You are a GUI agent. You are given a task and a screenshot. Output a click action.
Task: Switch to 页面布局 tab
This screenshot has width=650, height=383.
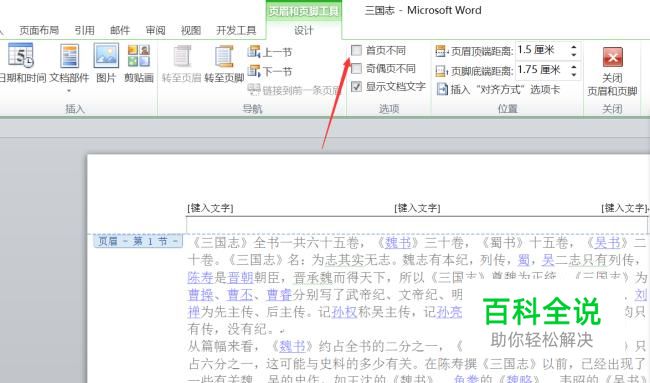coord(39,30)
